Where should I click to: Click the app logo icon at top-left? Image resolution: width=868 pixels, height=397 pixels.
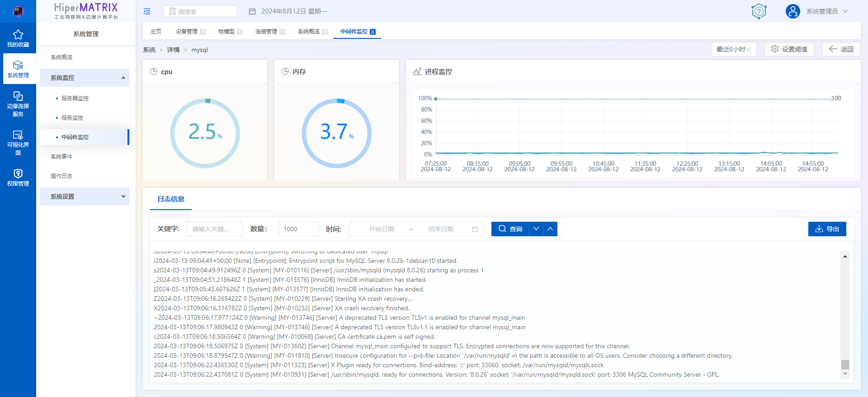(x=18, y=11)
